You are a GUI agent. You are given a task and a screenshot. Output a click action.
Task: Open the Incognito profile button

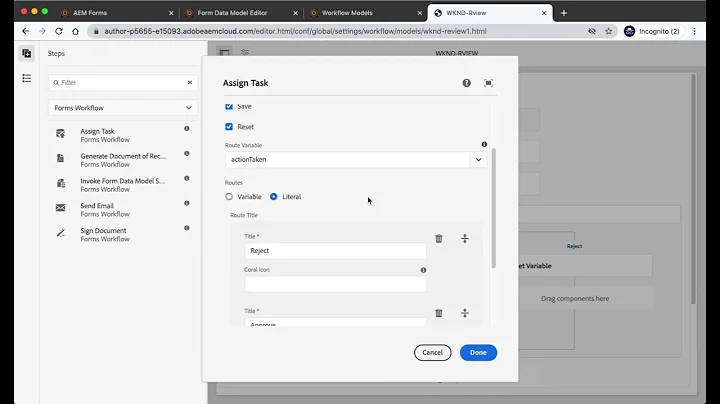pos(652,31)
